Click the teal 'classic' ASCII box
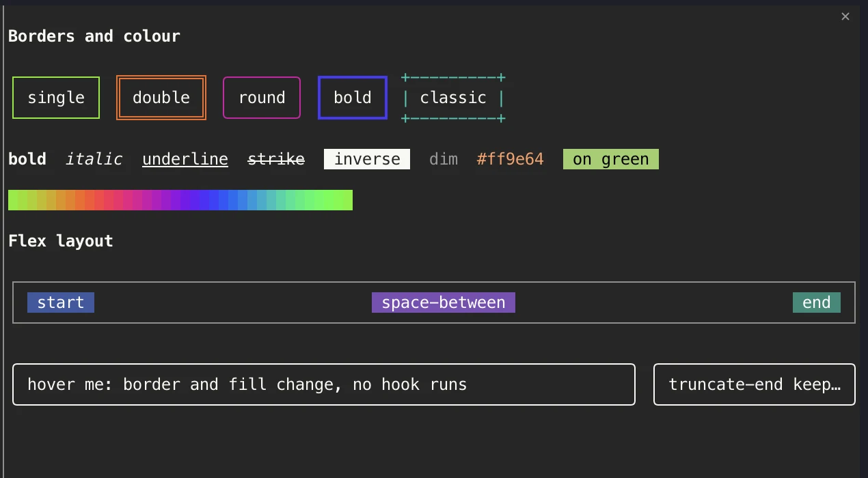 click(453, 98)
